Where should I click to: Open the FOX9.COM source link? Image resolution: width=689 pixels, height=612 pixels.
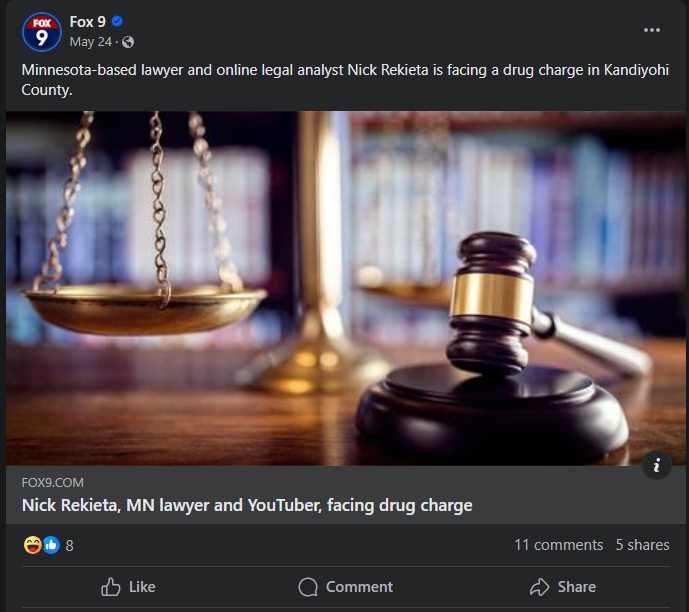[53, 482]
